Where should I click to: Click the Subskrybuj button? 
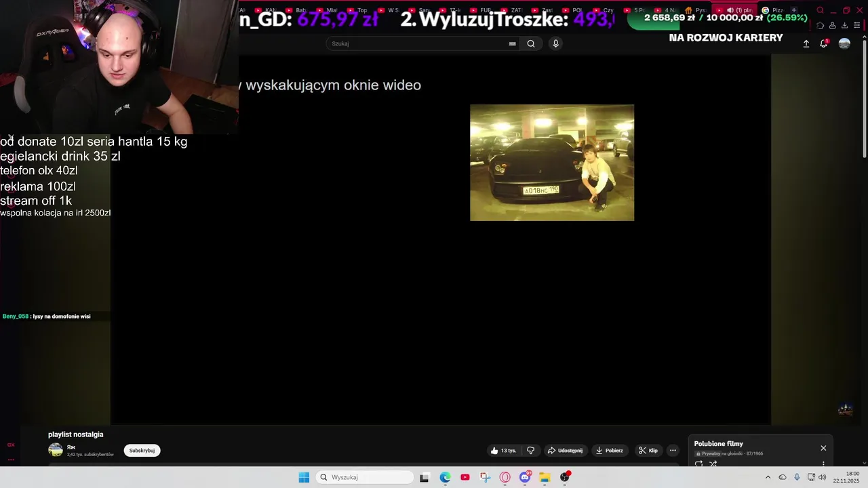[x=142, y=451]
